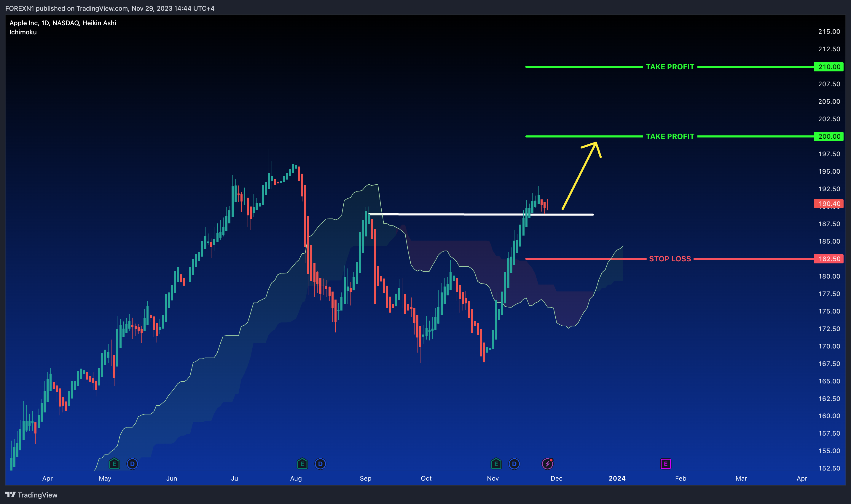Click the 182.50 stop loss price label
Viewport: 851px width, 504px height.
tap(828, 259)
